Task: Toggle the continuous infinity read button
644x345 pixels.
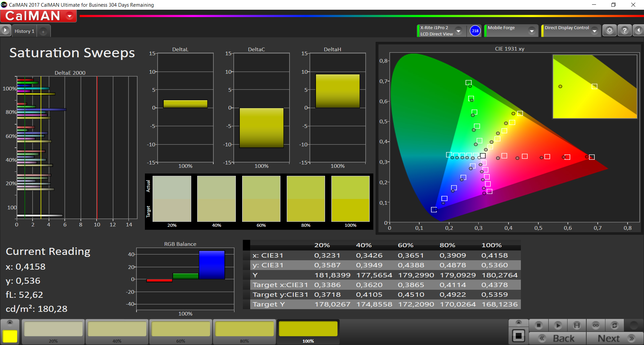Action: 596,325
